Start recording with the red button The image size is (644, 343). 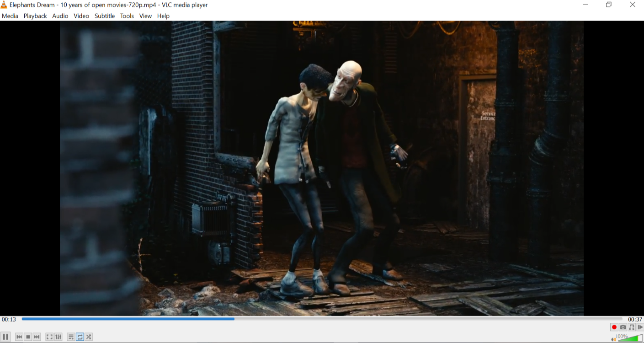614,327
